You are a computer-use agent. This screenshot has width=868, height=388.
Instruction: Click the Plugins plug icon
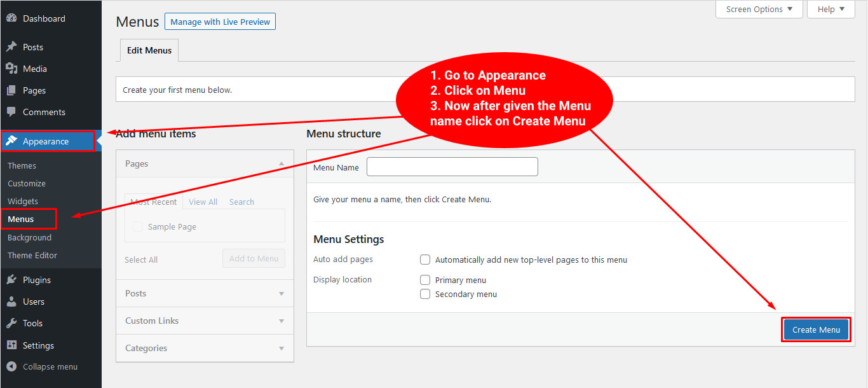(11, 280)
